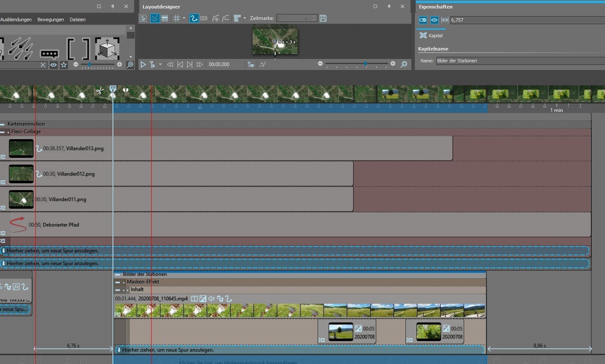Toggle the enabled switch in Eigenschaften panel
The width and height of the screenshot is (605, 364).
(x=422, y=20)
